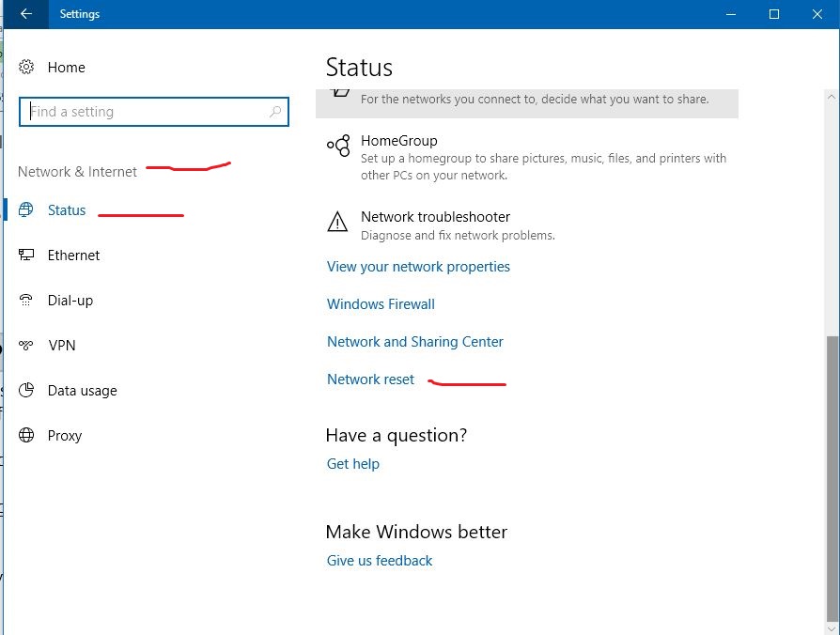This screenshot has height=635, width=840.
Task: Click the Find a setting search box
Action: (154, 112)
